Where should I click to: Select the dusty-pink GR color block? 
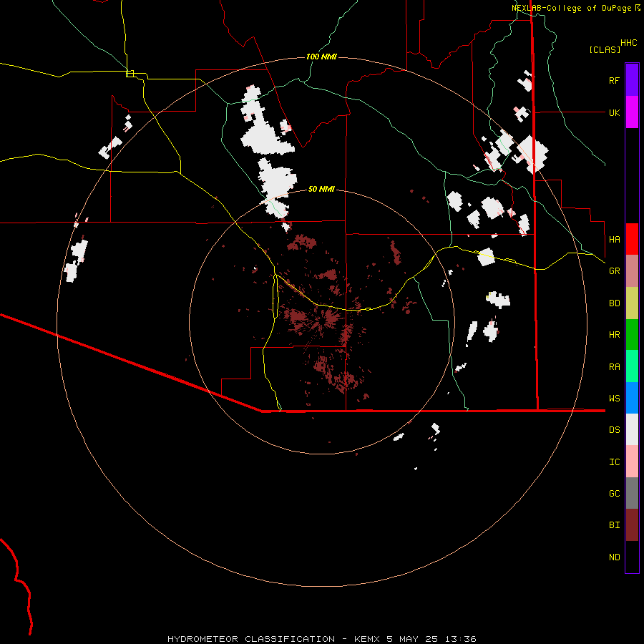point(632,270)
